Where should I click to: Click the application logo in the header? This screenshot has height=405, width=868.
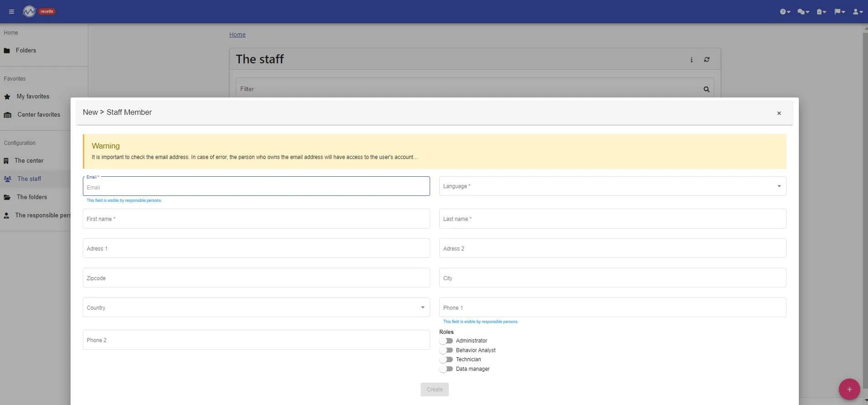coord(29,11)
